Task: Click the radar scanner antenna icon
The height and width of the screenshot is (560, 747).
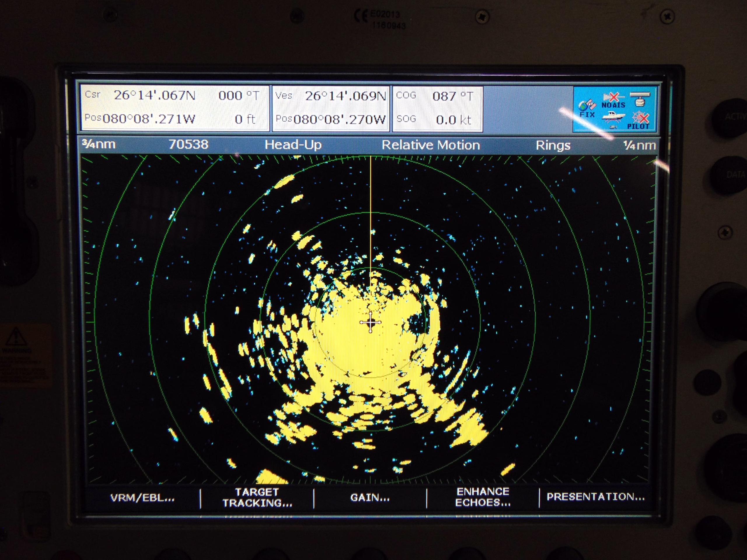Action: [x=640, y=99]
